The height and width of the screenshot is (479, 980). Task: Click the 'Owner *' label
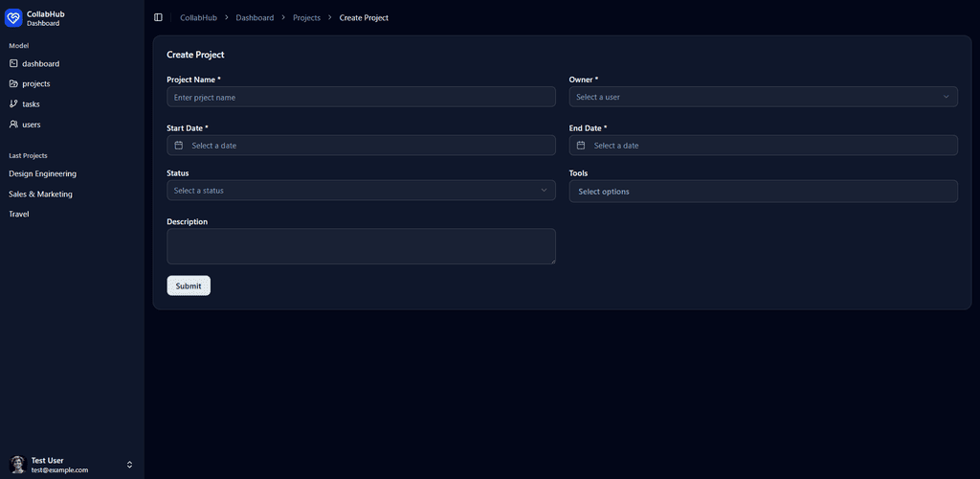(584, 80)
